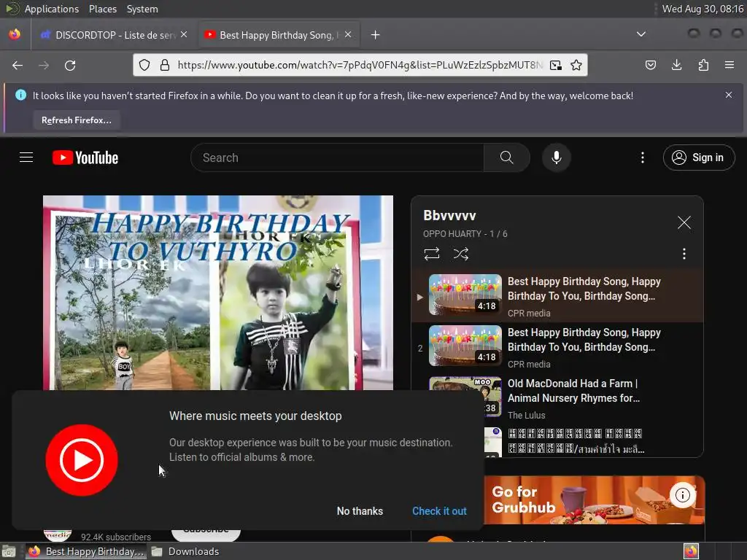This screenshot has width=747, height=560.
Task: Select Best Happy Birthday Song tab
Action: [x=278, y=35]
